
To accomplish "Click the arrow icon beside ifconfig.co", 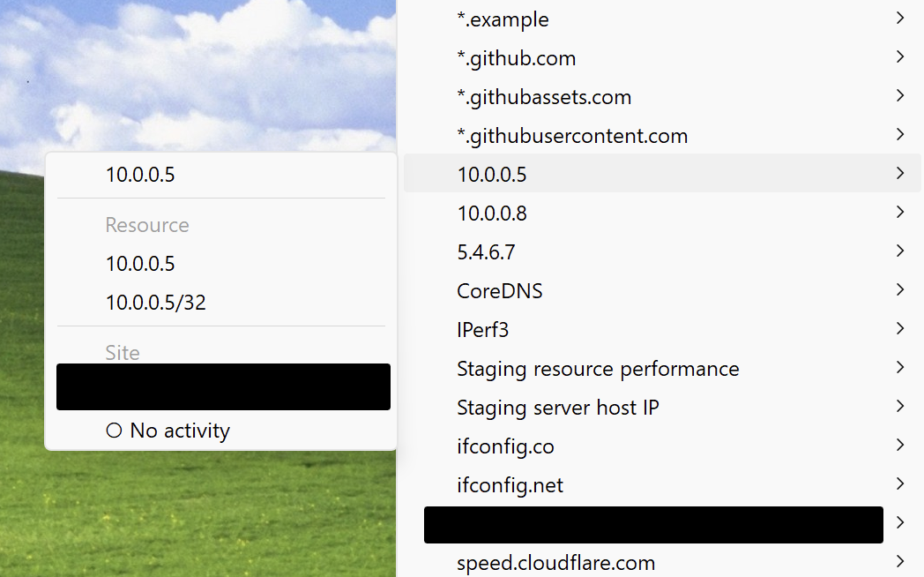I will [x=899, y=446].
